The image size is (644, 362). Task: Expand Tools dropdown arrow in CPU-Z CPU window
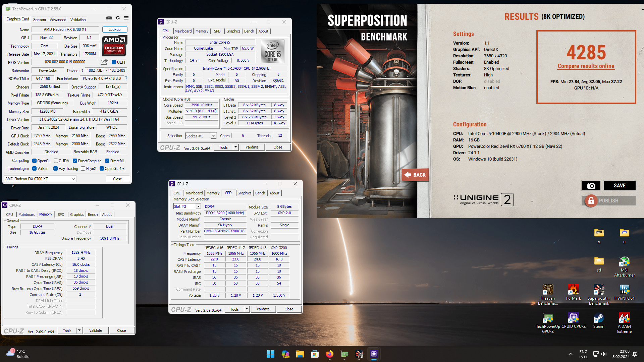235,147
